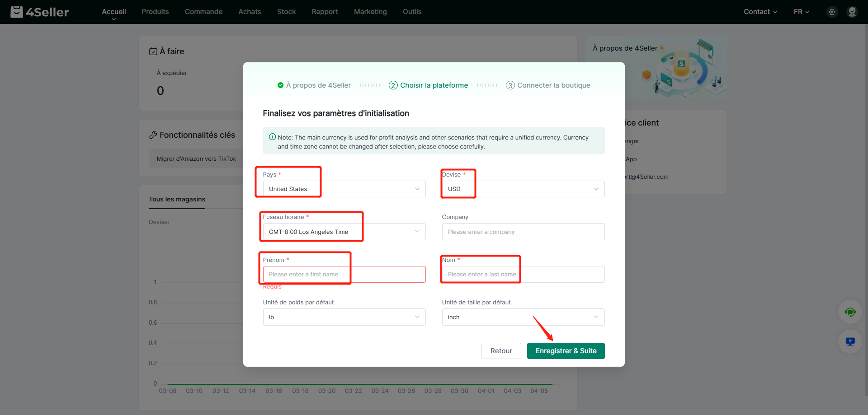Click the user avatar icon
868x415 pixels.
coord(852,12)
